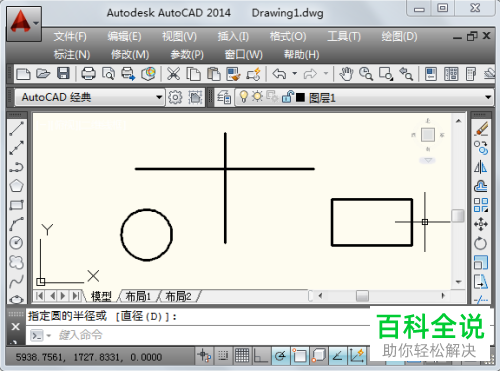The height and width of the screenshot is (371, 500).
Task: Open the undo history dropdown arrow
Action: 294,73
